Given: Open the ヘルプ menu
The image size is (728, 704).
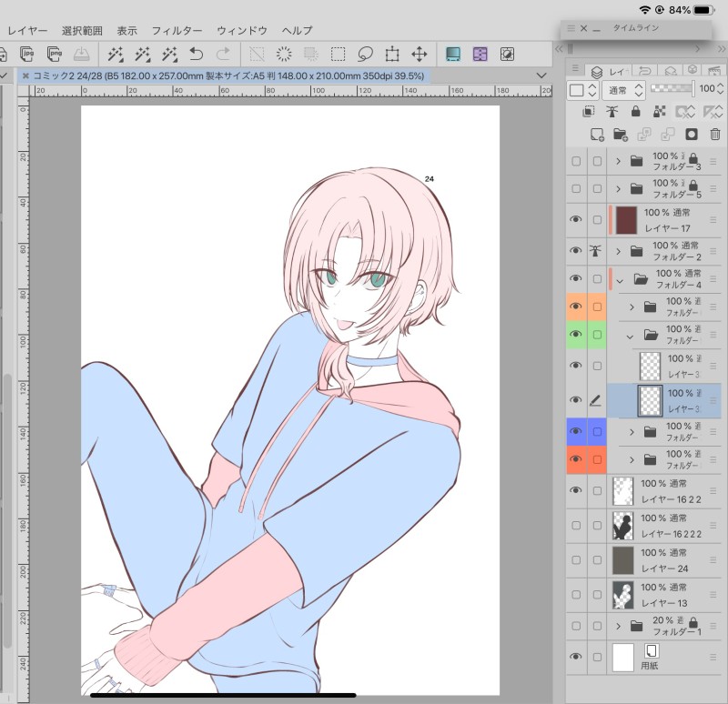Looking at the screenshot, I should click(298, 31).
